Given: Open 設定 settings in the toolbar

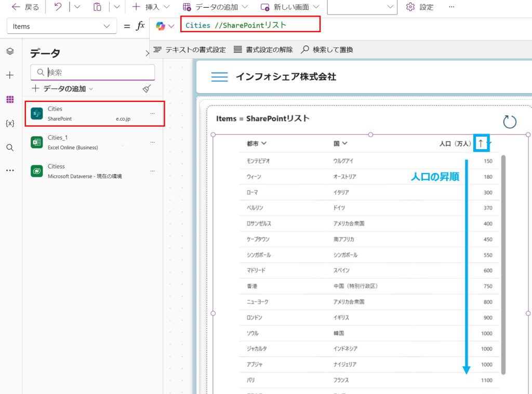Looking at the screenshot, I should point(420,7).
